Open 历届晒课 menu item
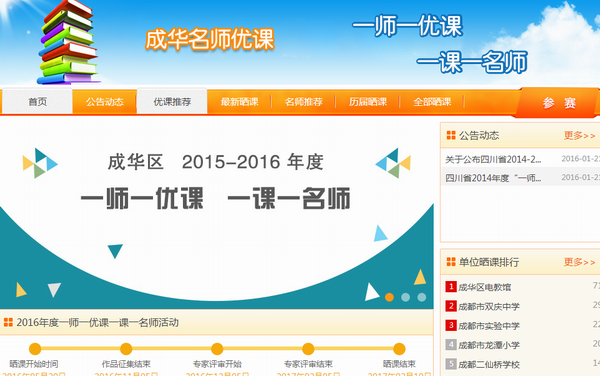The width and height of the screenshot is (600, 376). [368, 102]
